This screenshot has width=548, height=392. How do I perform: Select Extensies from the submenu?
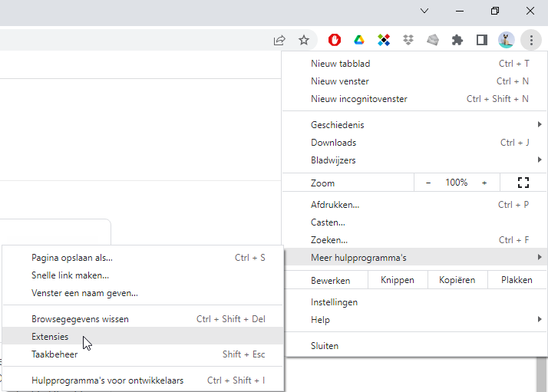coord(50,337)
